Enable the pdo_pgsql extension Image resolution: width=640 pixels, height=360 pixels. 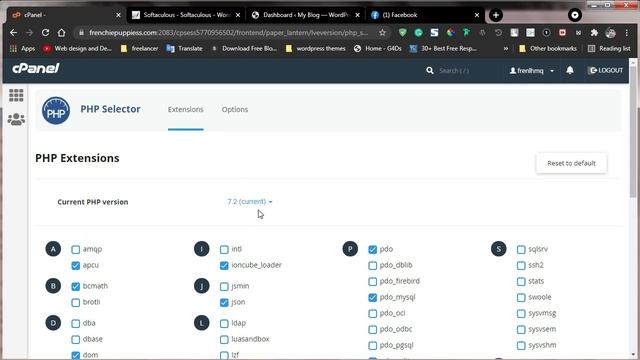pyautogui.click(x=373, y=346)
